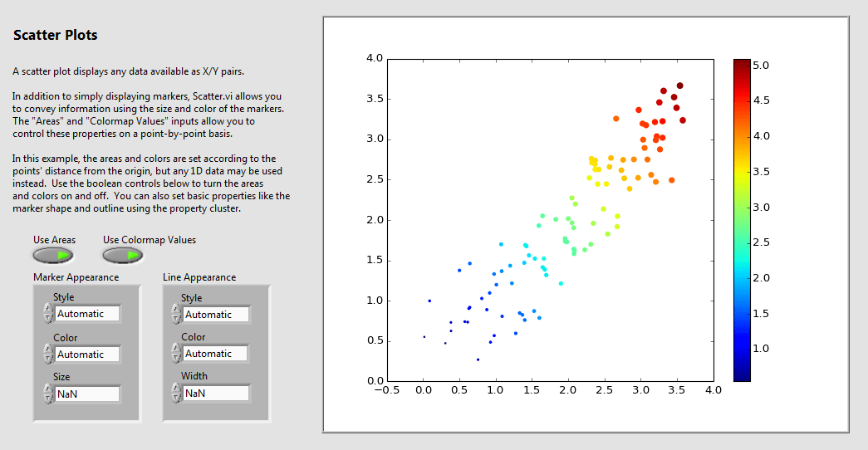This screenshot has width=868, height=450.
Task: Click the 'A scatter plot displays' sentence
Action: (129, 71)
